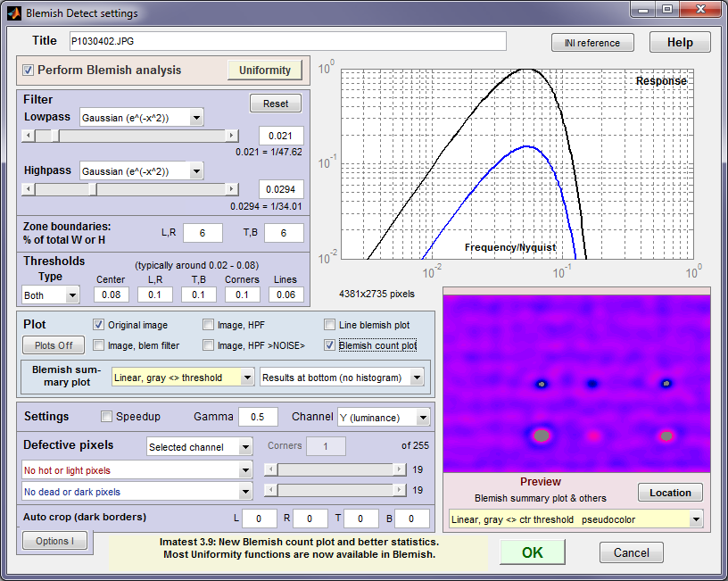This screenshot has width=728, height=581.
Task: Click the INI reference button
Action: click(x=592, y=43)
